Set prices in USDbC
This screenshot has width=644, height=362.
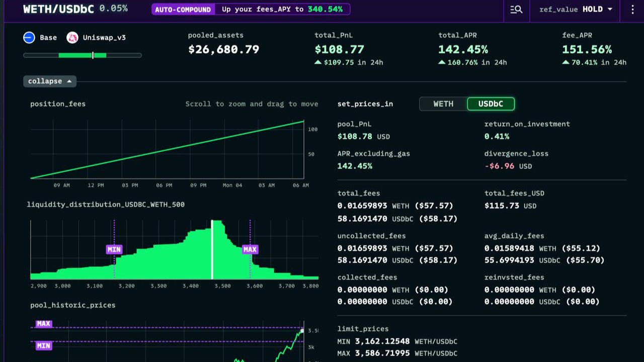[491, 104]
